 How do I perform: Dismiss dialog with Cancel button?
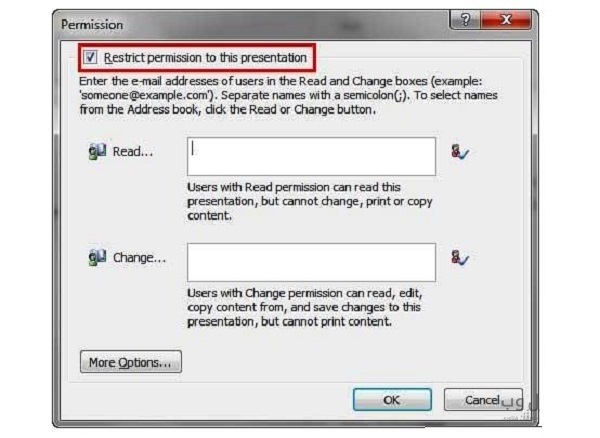[483, 400]
